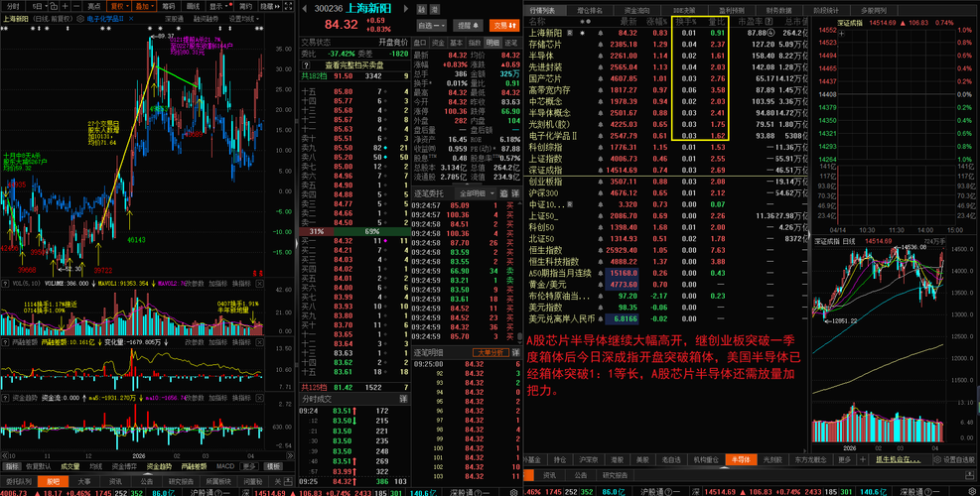Open the 逐笔 tab in quote panel

(x=512, y=43)
